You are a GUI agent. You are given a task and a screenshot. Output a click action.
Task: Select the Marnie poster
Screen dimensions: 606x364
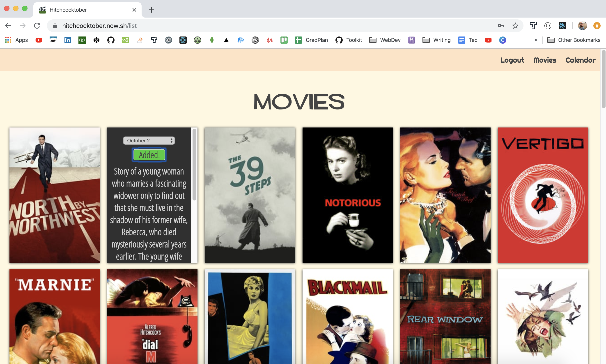(55, 317)
